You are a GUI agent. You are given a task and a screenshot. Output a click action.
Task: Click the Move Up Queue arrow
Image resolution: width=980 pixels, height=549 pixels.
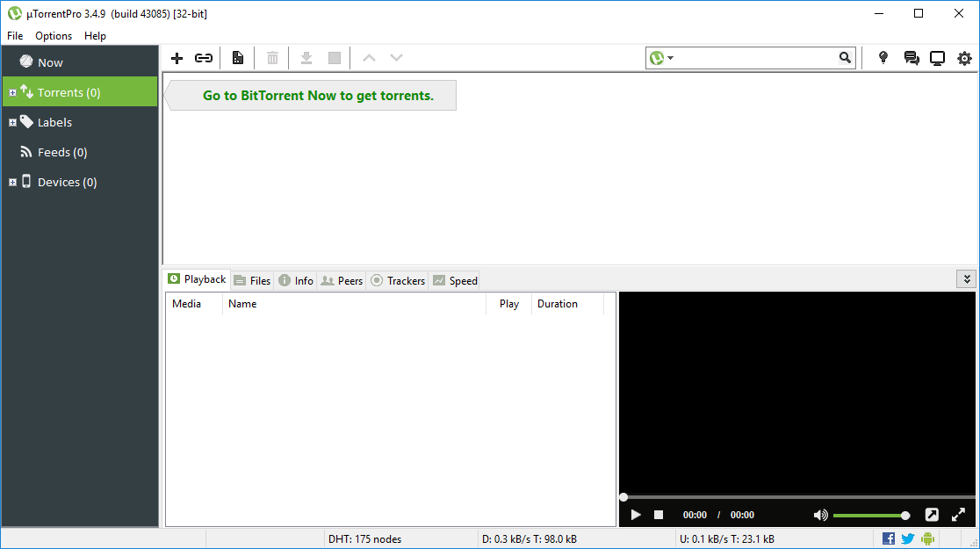tap(370, 58)
